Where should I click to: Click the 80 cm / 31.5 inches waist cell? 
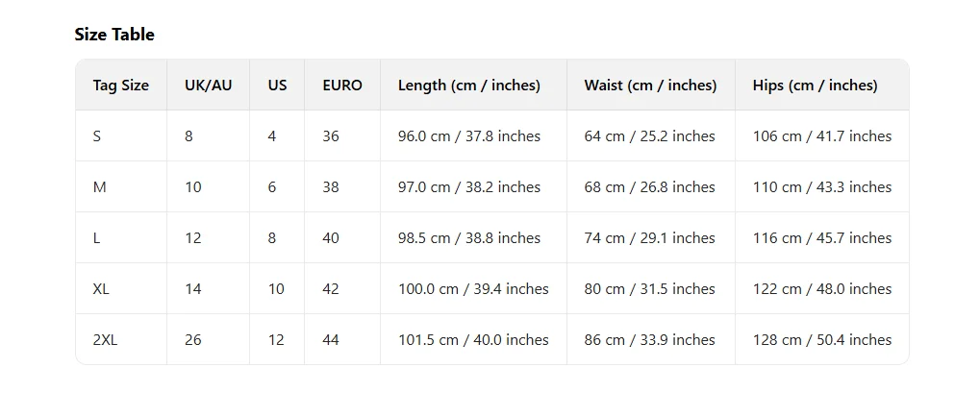[x=649, y=289]
